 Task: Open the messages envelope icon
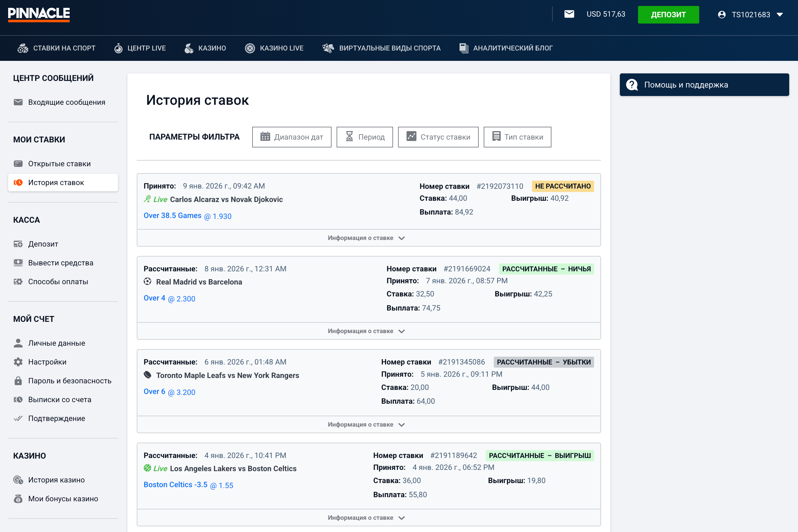tap(569, 14)
